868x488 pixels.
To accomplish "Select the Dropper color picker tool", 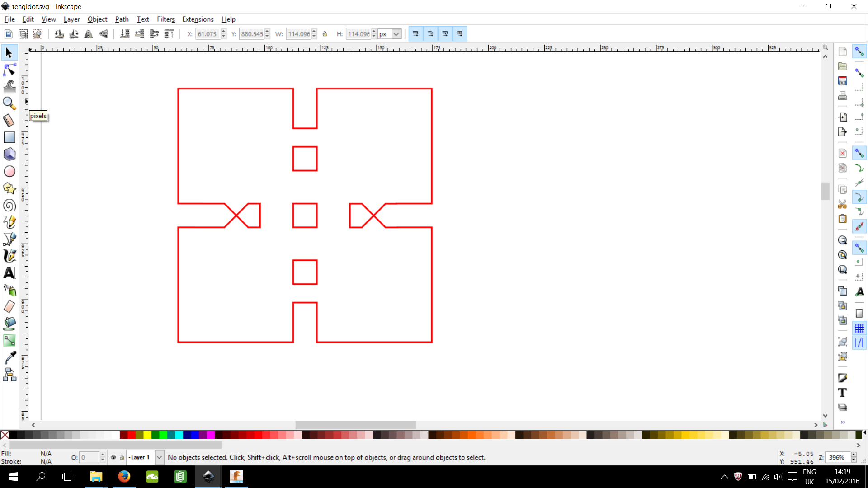I will pos(9,357).
